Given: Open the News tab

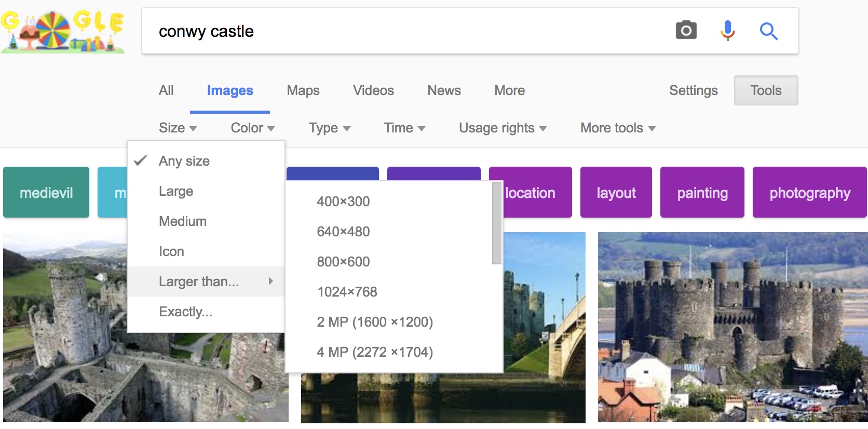Looking at the screenshot, I should coord(444,90).
